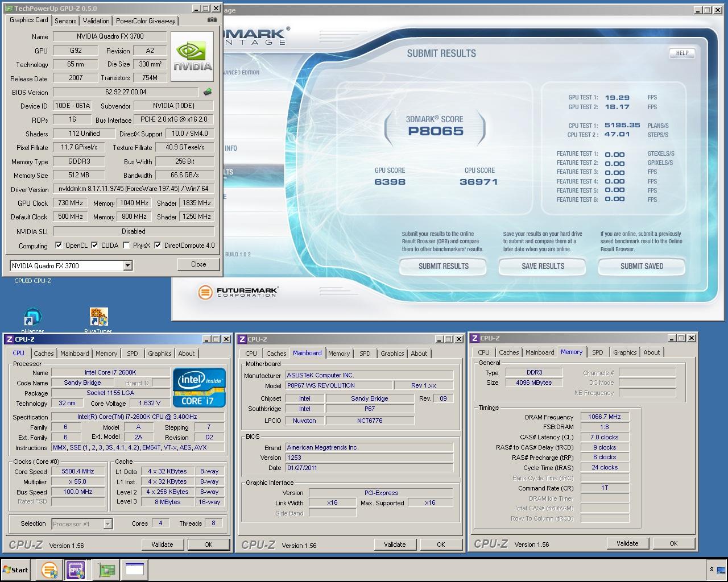Click the GPU Clock 730 MHz field
The width and height of the screenshot is (728, 582).
coord(71,203)
